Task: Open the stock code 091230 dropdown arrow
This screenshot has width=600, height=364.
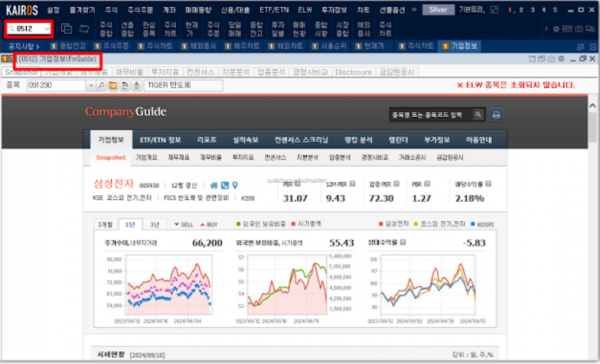Action: point(91,85)
